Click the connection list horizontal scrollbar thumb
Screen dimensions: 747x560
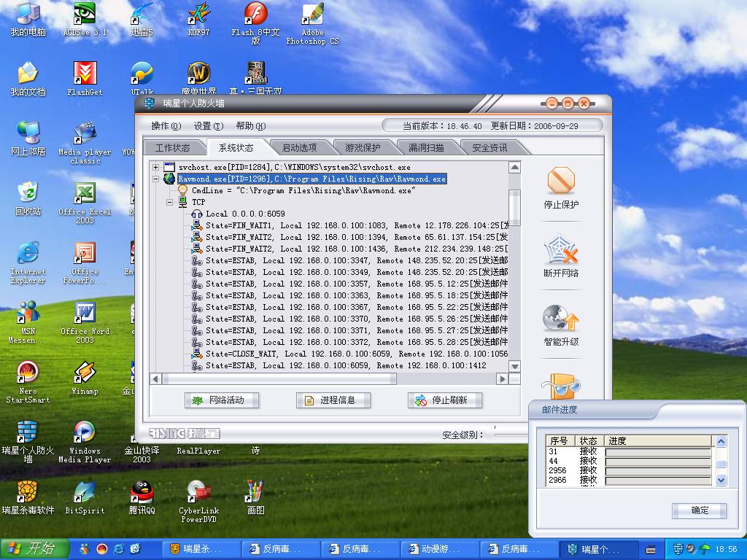pyautogui.click(x=279, y=379)
